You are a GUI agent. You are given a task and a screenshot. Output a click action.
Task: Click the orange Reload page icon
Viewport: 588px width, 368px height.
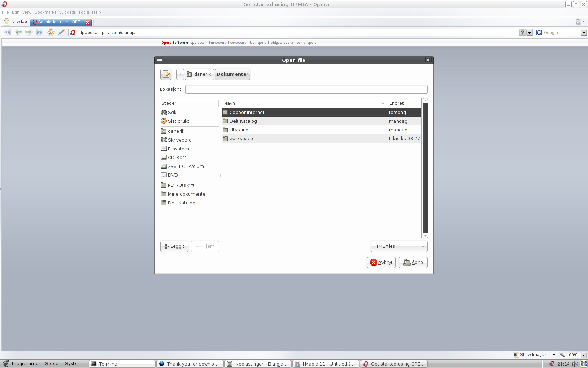pyautogui.click(x=51, y=32)
